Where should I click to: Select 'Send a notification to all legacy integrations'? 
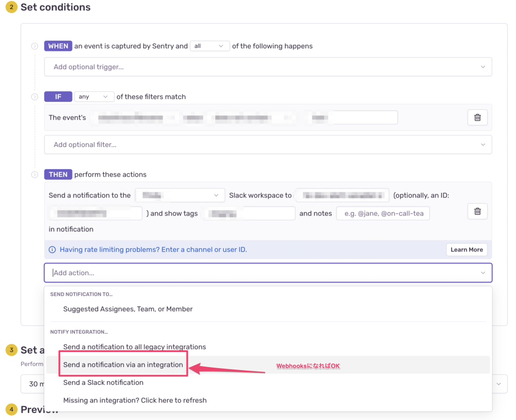tap(135, 347)
